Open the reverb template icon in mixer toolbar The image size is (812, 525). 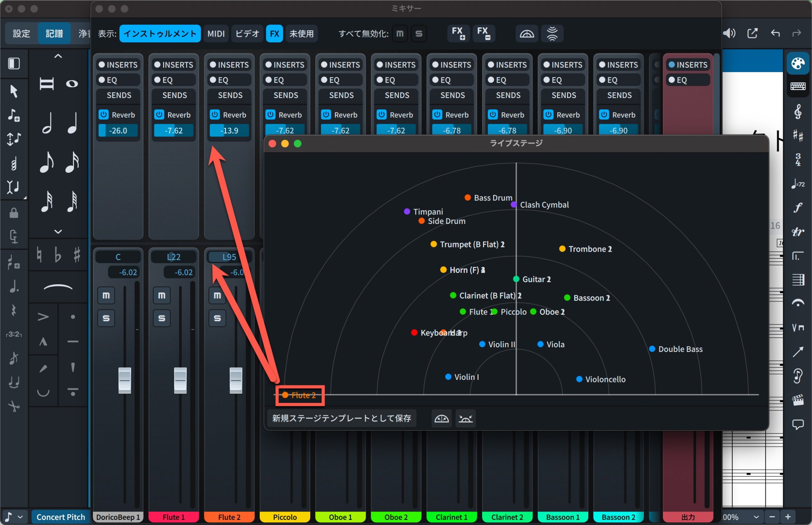[552, 33]
